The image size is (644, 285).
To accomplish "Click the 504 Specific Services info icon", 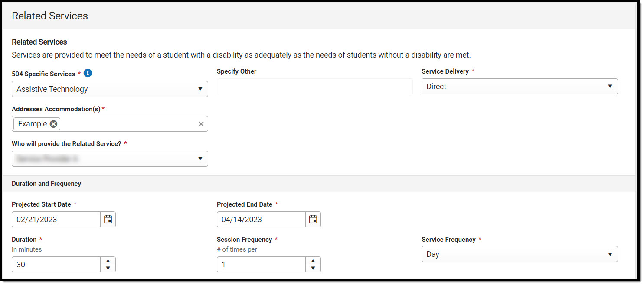I will click(x=88, y=73).
